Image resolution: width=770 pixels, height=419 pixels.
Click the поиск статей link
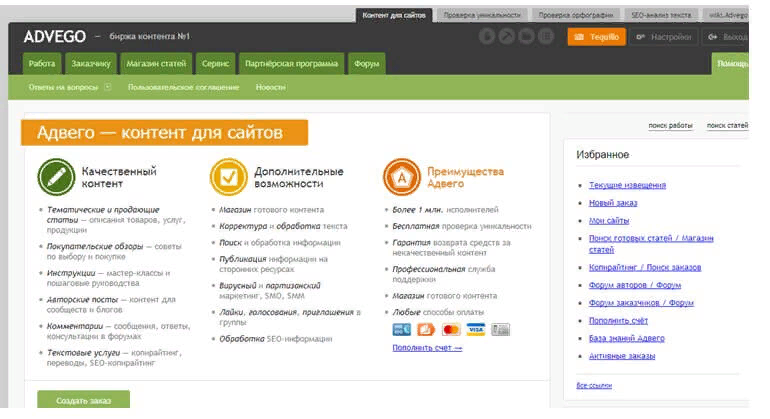727,126
